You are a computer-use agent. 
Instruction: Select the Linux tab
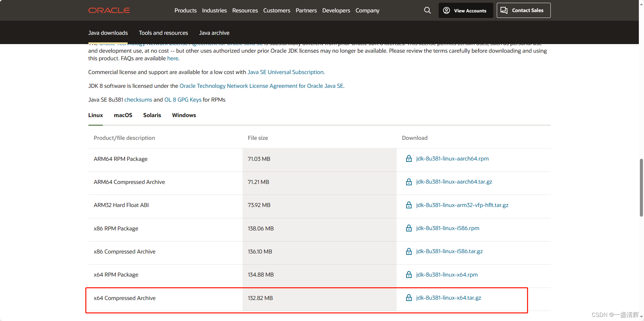[96, 115]
